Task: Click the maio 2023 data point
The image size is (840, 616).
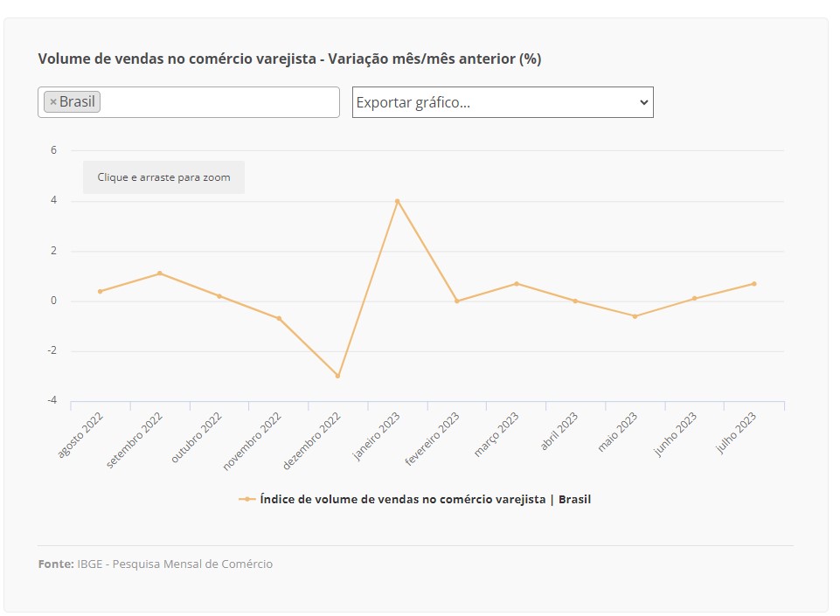Action: click(x=635, y=316)
